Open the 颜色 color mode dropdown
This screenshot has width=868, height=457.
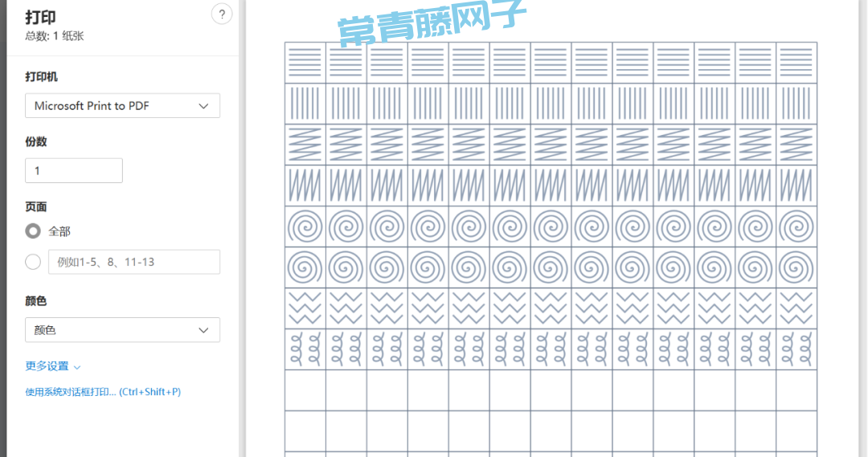[x=122, y=330]
